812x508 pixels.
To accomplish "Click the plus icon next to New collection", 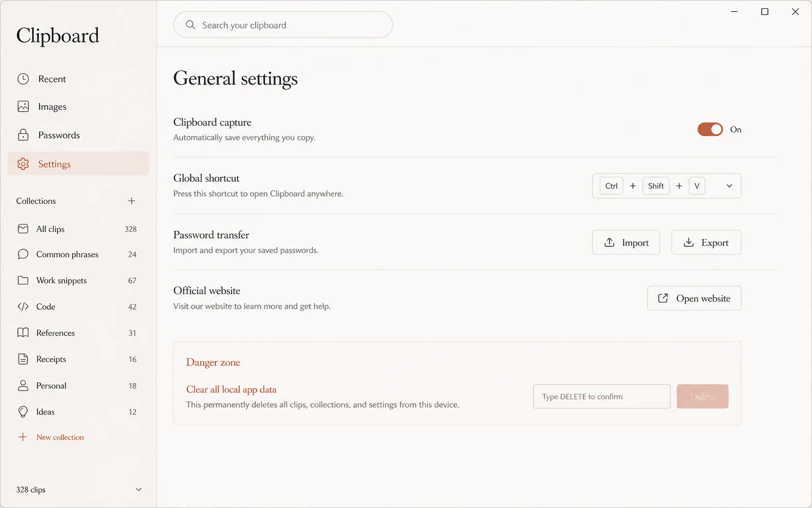I will click(x=23, y=437).
